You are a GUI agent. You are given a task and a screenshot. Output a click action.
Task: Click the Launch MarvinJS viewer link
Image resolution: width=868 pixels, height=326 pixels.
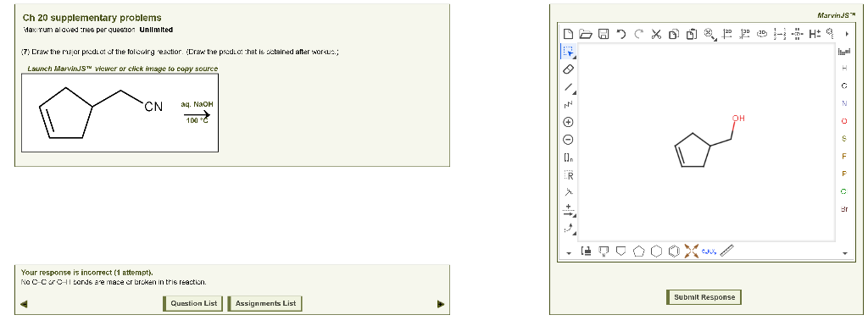pos(122,69)
